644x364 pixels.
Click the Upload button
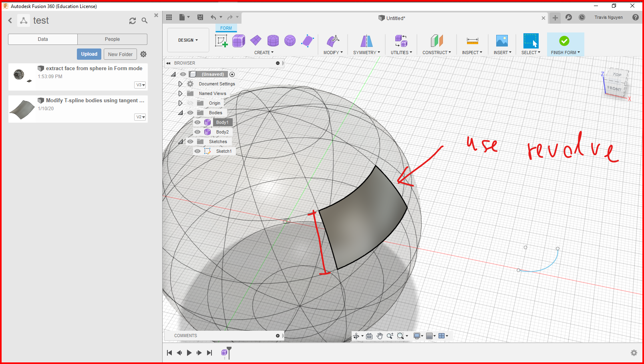click(89, 54)
